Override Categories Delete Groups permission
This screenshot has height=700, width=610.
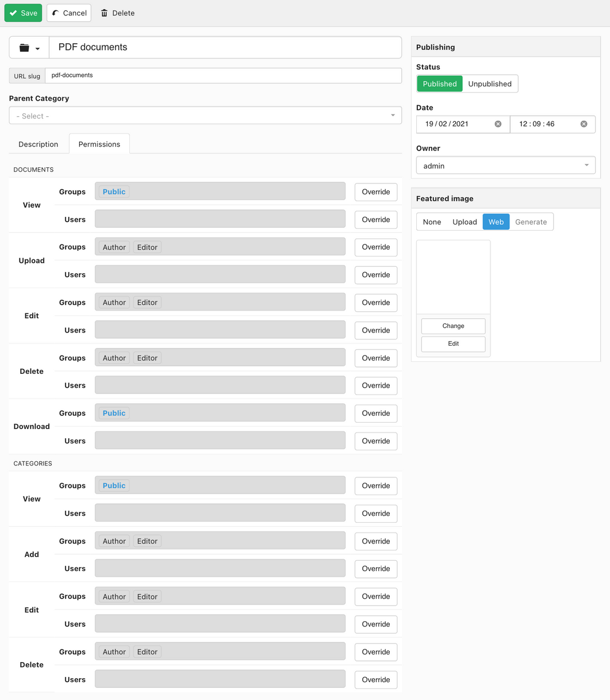pyautogui.click(x=376, y=652)
